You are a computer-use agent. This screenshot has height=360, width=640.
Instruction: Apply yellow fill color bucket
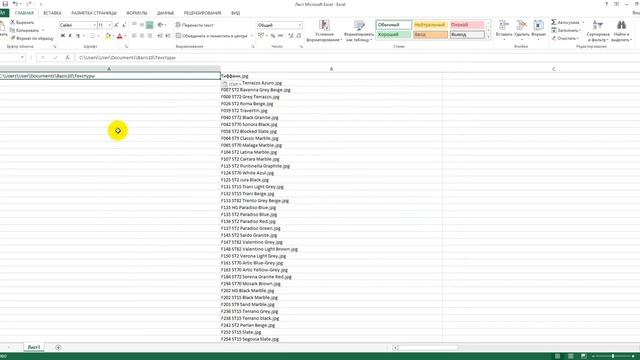[x=108, y=36]
